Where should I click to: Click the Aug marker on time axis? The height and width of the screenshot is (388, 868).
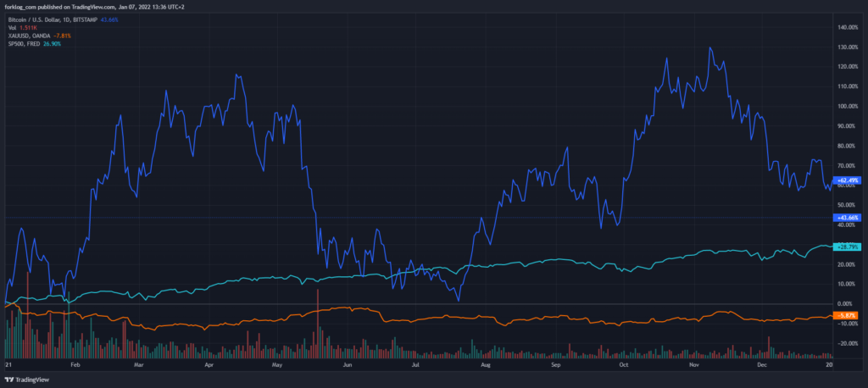(485, 362)
